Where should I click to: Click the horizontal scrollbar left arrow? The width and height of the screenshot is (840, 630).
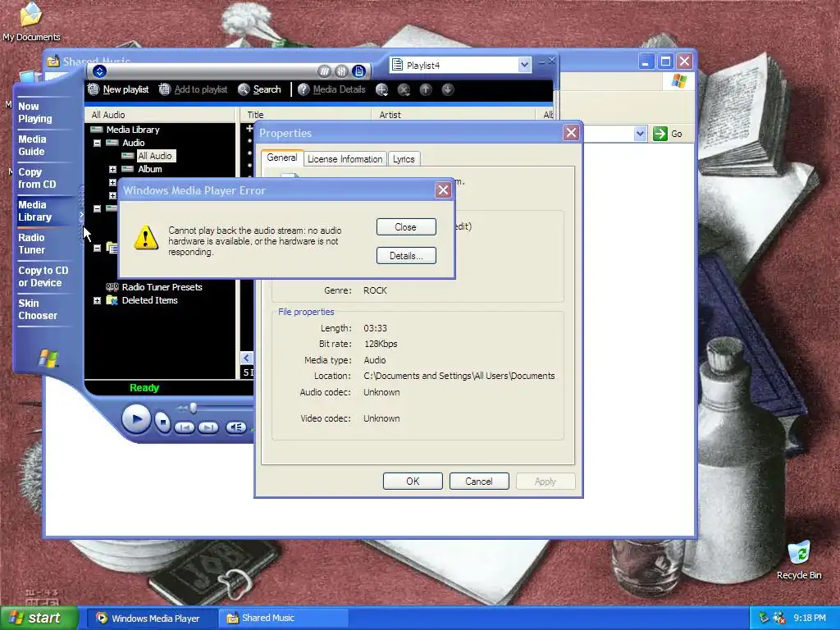click(246, 358)
